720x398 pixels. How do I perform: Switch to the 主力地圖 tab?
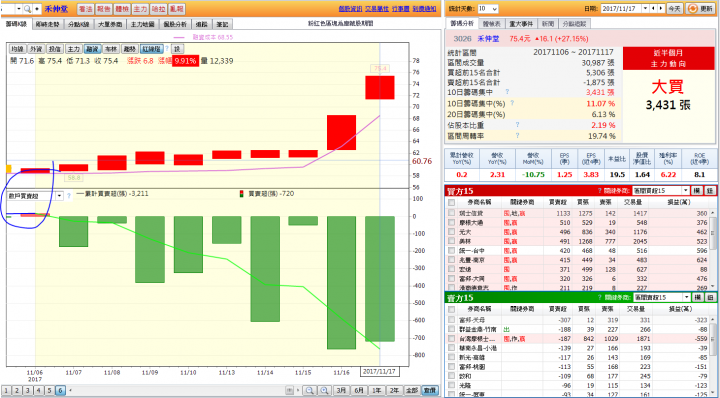[143, 24]
